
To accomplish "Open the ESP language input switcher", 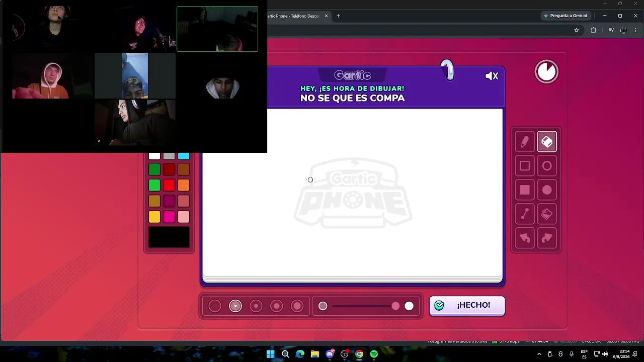I will coord(584,354).
